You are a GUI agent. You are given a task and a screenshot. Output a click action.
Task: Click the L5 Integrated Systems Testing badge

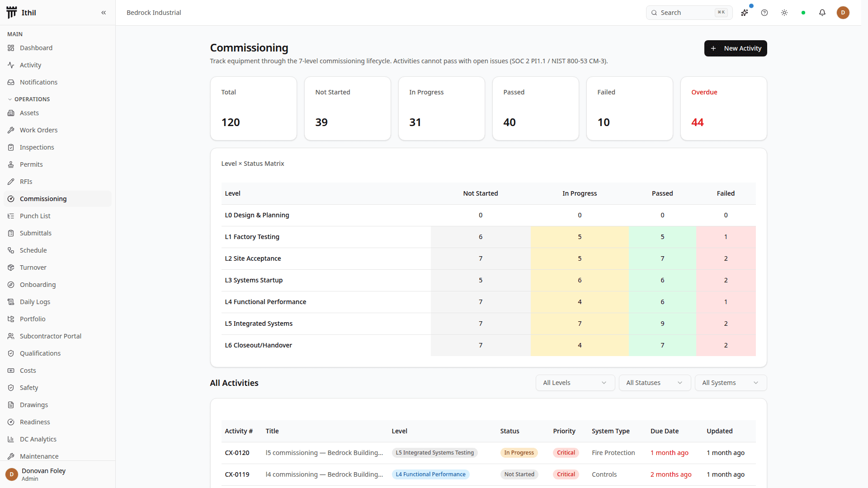click(x=434, y=453)
